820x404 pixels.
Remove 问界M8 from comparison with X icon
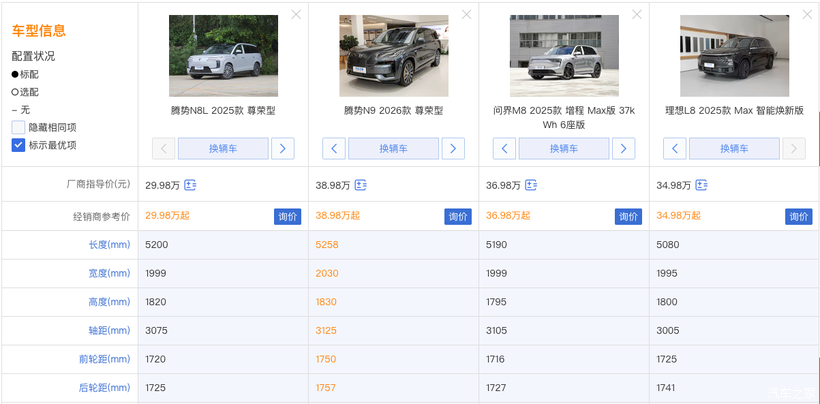click(x=636, y=15)
